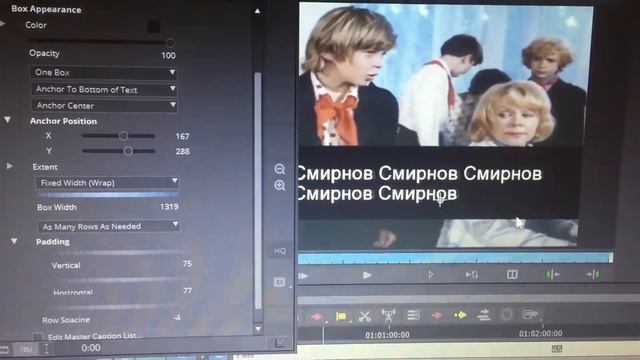
Task: Open As Many Rows As Needed dropdown
Action: [109, 226]
